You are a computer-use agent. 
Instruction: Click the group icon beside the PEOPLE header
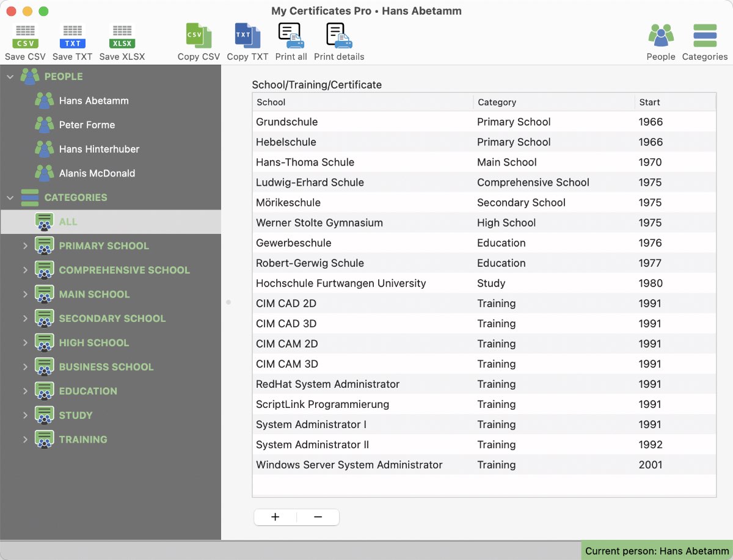tap(29, 76)
